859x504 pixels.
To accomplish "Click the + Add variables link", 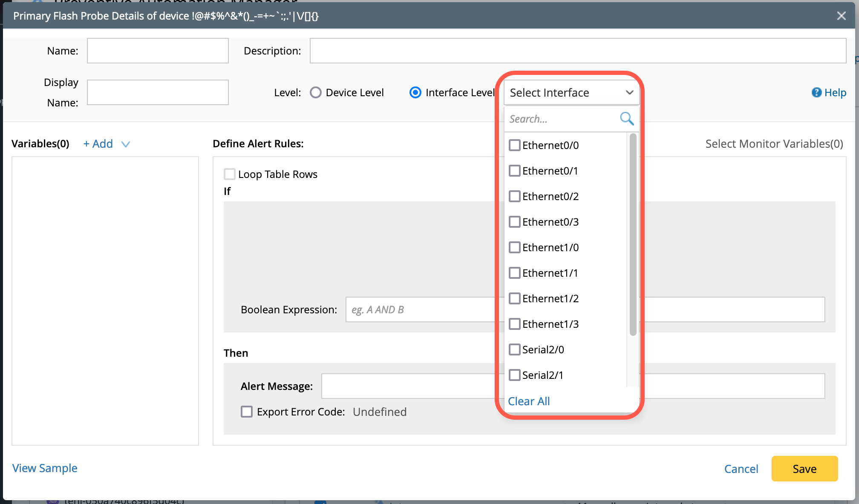I will pos(98,144).
